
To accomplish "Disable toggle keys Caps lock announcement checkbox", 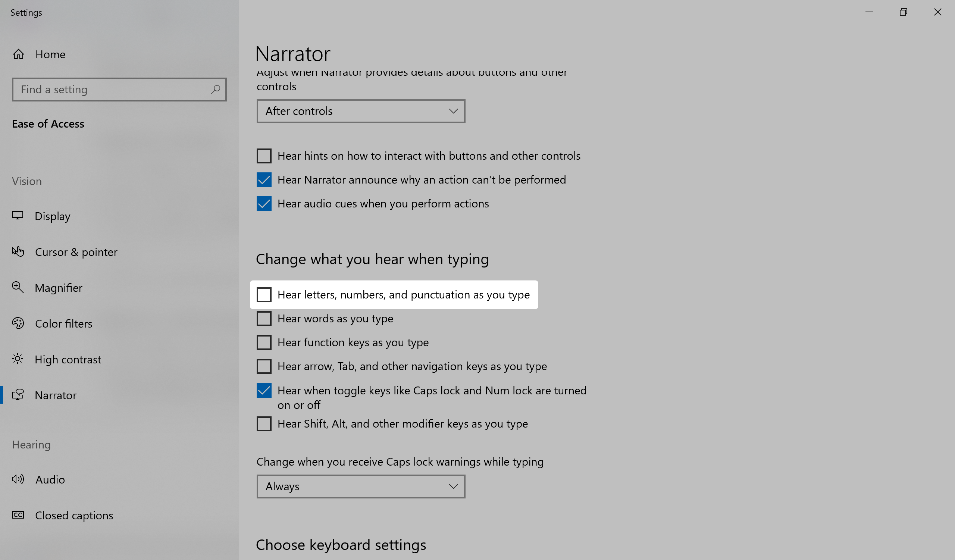I will 264,391.
